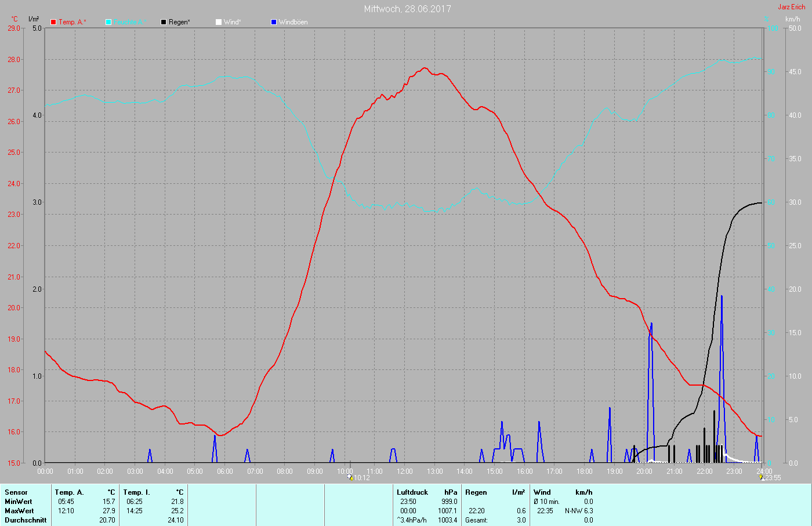Click the 'Regen' column header in table
This screenshot has height=526, width=812.
pos(476,492)
